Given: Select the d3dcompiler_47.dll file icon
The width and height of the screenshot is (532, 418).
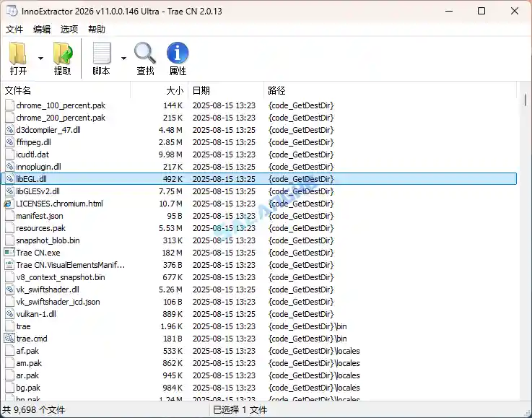Looking at the screenshot, I should point(10,130).
